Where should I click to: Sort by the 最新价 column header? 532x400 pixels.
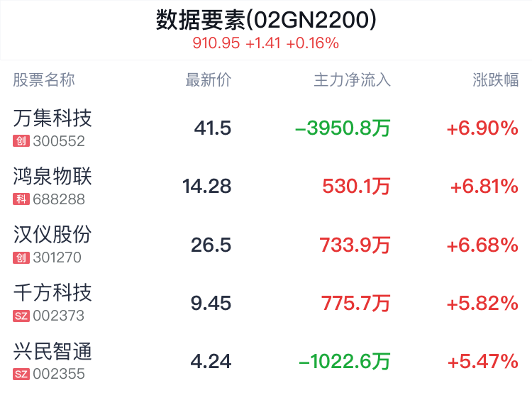click(209, 80)
